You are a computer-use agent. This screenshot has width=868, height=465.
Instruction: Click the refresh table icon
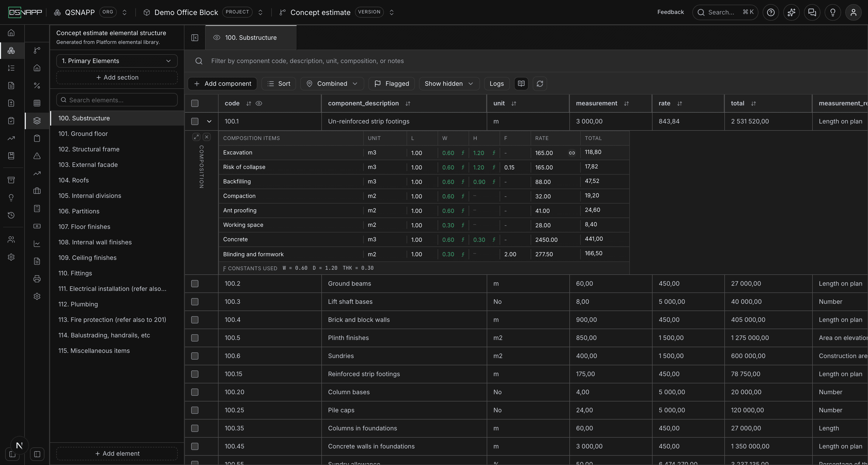pyautogui.click(x=540, y=83)
